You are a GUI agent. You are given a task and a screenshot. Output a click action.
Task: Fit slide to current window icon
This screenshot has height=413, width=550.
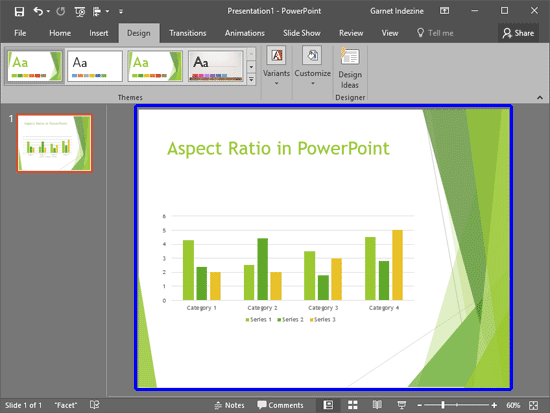[534, 405]
